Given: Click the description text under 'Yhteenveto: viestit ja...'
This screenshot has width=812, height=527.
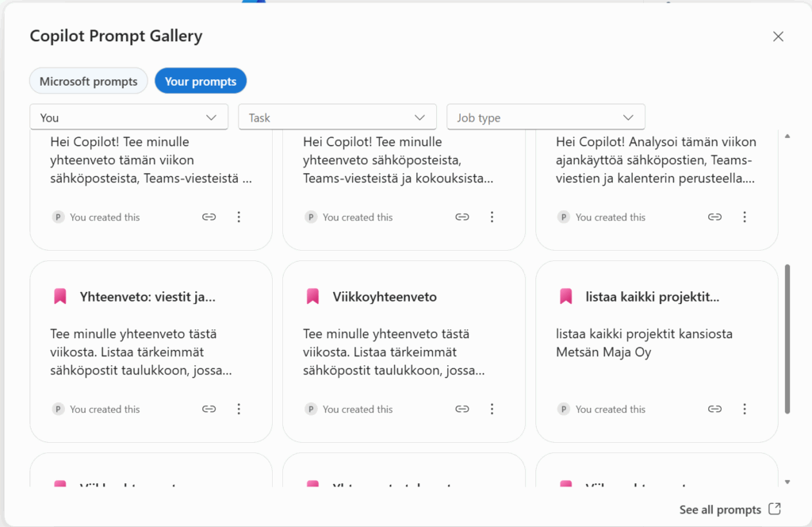Looking at the screenshot, I should (x=141, y=352).
